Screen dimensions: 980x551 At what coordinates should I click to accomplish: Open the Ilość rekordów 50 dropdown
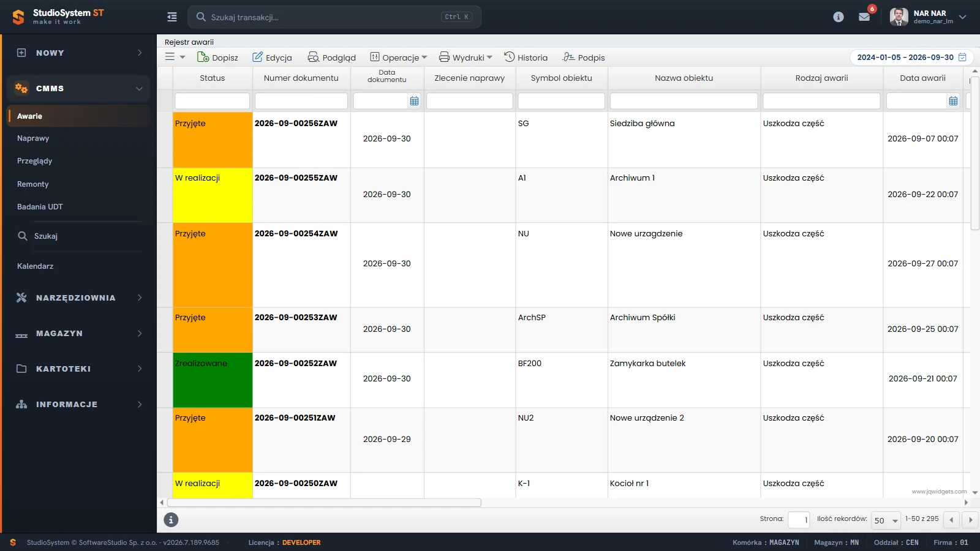coord(886,520)
